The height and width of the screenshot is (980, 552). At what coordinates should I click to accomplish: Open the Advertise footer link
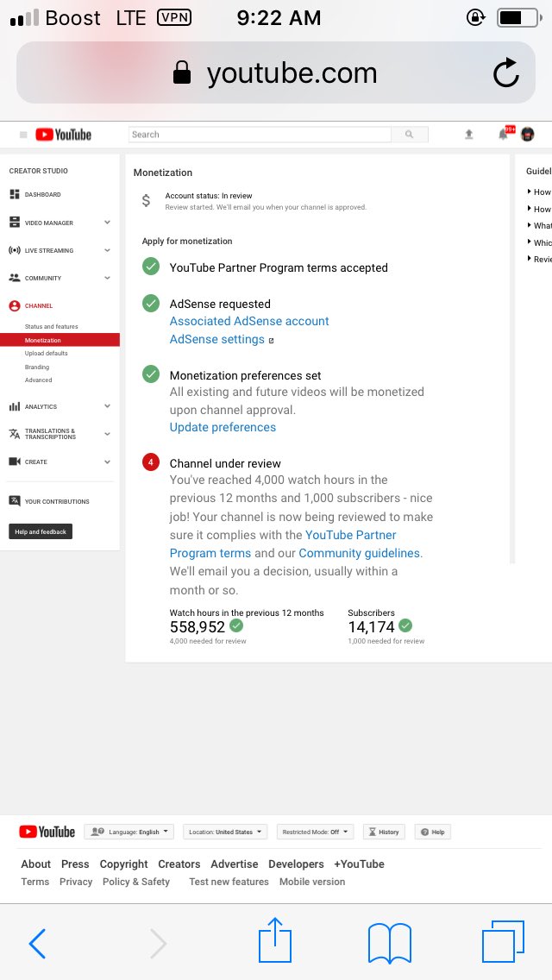point(235,864)
